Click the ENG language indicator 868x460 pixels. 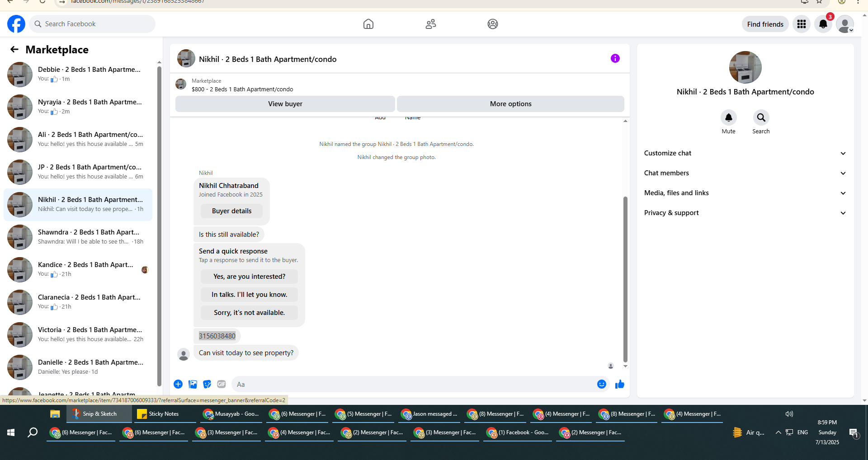point(802,432)
